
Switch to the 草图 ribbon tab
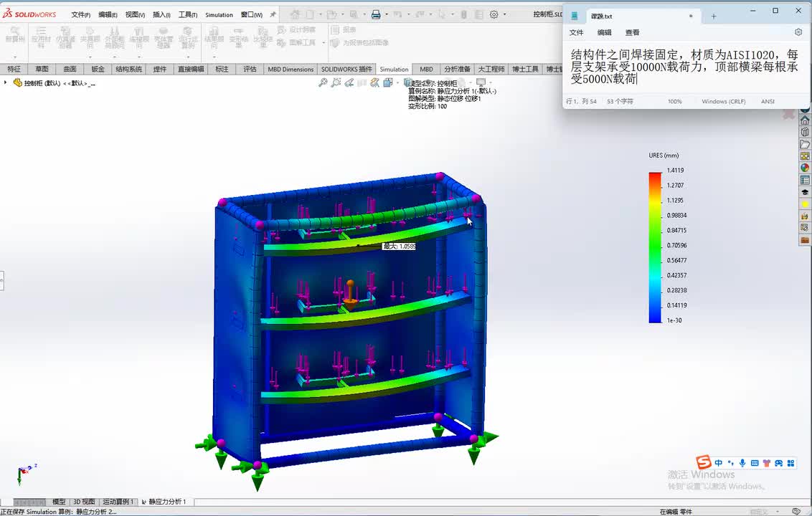coord(42,69)
